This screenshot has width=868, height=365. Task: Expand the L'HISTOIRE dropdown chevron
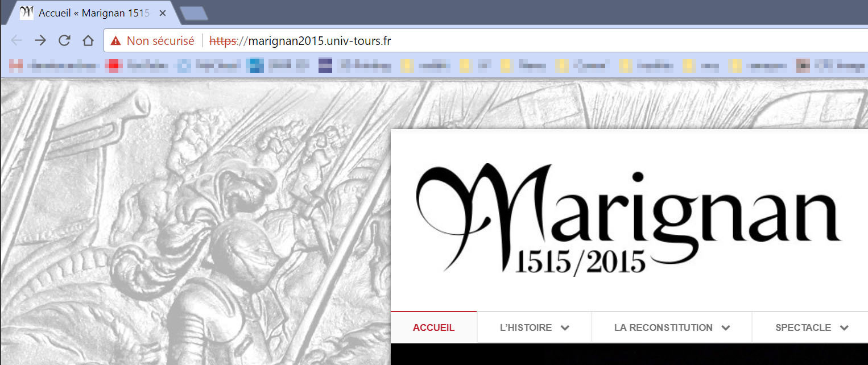point(565,328)
